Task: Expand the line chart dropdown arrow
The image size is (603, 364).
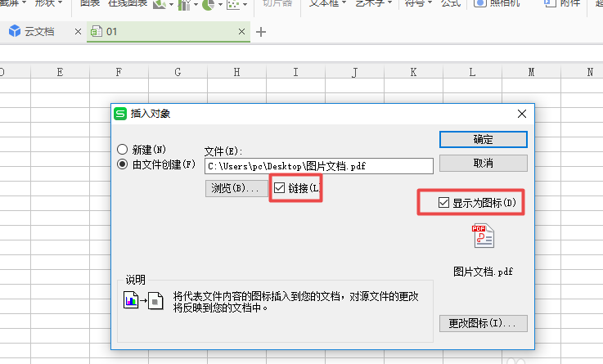Action: click(171, 5)
